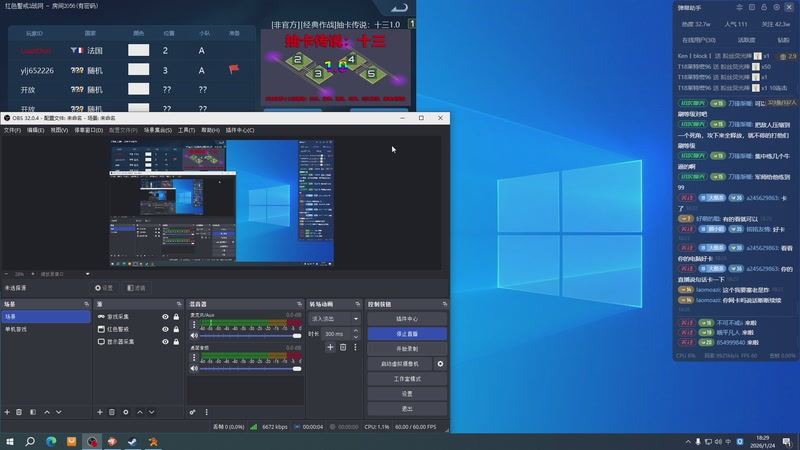800x450 pixels.
Task: Toggle visibility eye of 游戏采集 source
Action: click(x=165, y=317)
